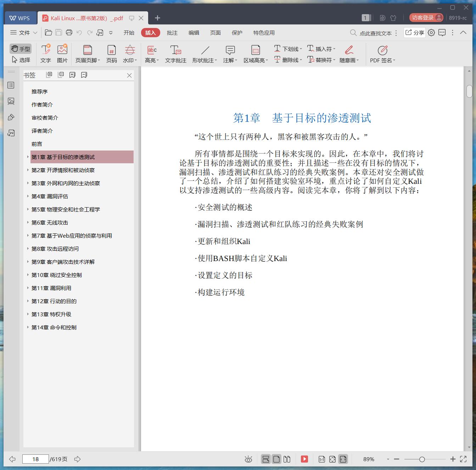Expand all bookmarks icon
The image size is (476, 470).
[49, 75]
